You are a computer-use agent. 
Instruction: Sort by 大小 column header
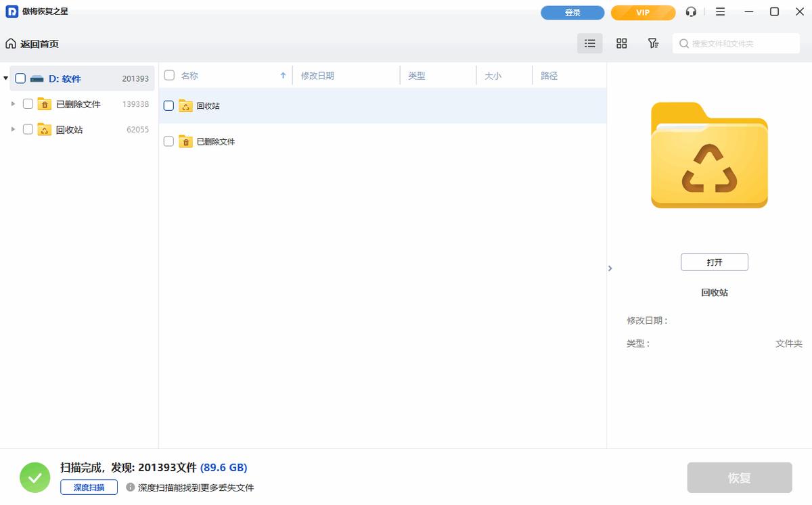pos(493,76)
